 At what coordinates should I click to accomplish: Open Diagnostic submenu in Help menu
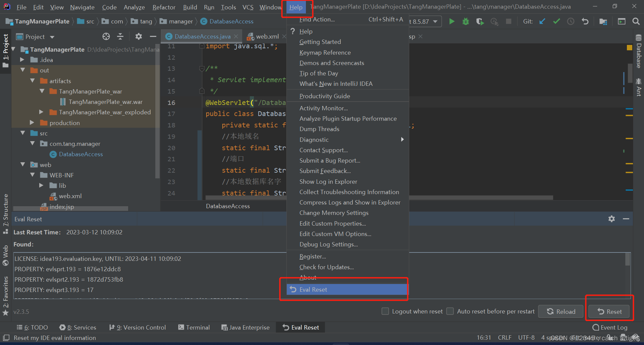pos(348,139)
